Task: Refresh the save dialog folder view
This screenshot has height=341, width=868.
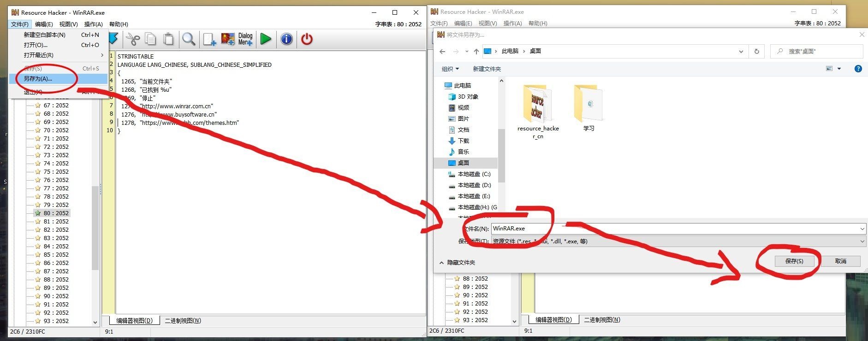Action: point(756,51)
